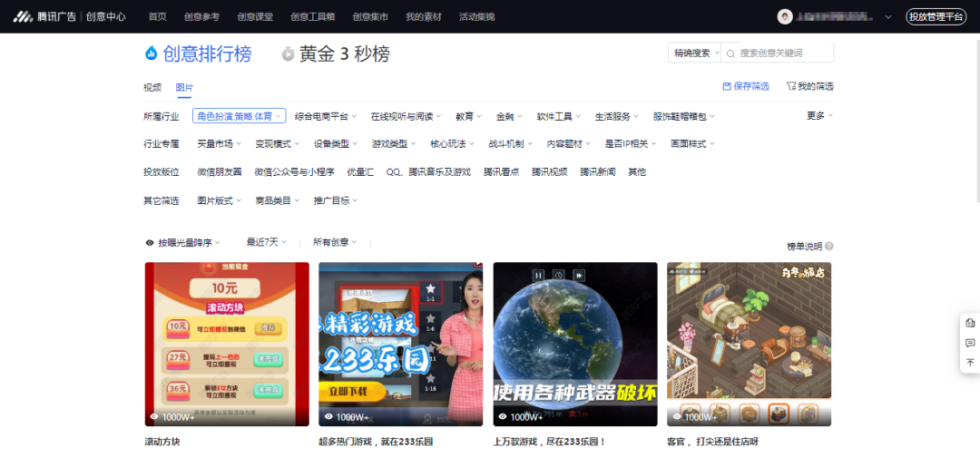The height and width of the screenshot is (467, 980).
Task: Open 活动集锦 menu item
Action: [476, 17]
